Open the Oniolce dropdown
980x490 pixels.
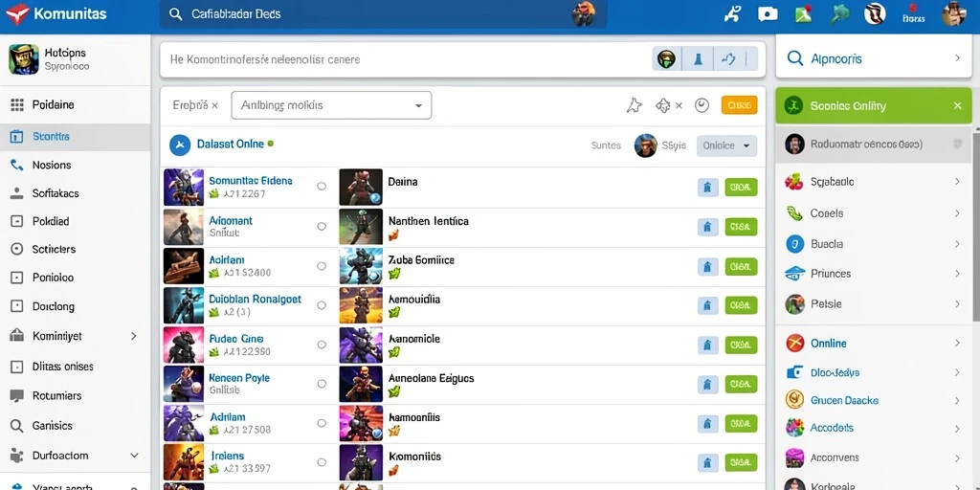726,145
